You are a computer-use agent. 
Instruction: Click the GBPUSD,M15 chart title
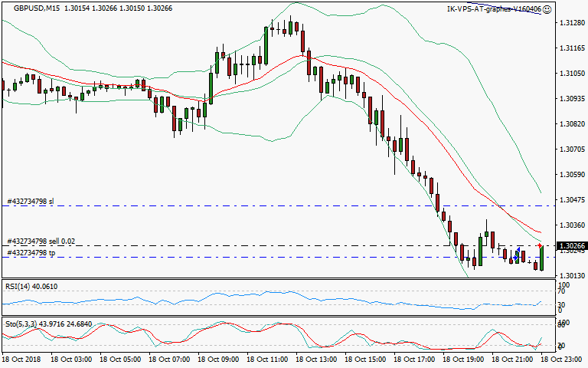coord(33,8)
